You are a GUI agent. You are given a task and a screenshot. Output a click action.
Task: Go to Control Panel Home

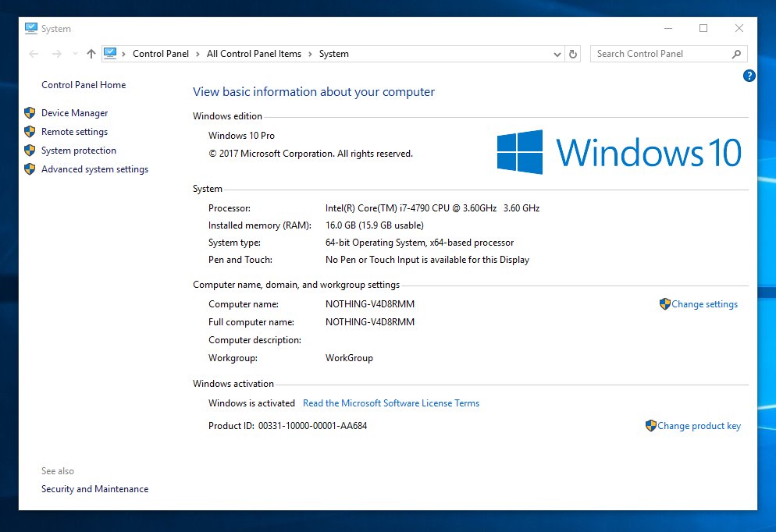(x=84, y=85)
